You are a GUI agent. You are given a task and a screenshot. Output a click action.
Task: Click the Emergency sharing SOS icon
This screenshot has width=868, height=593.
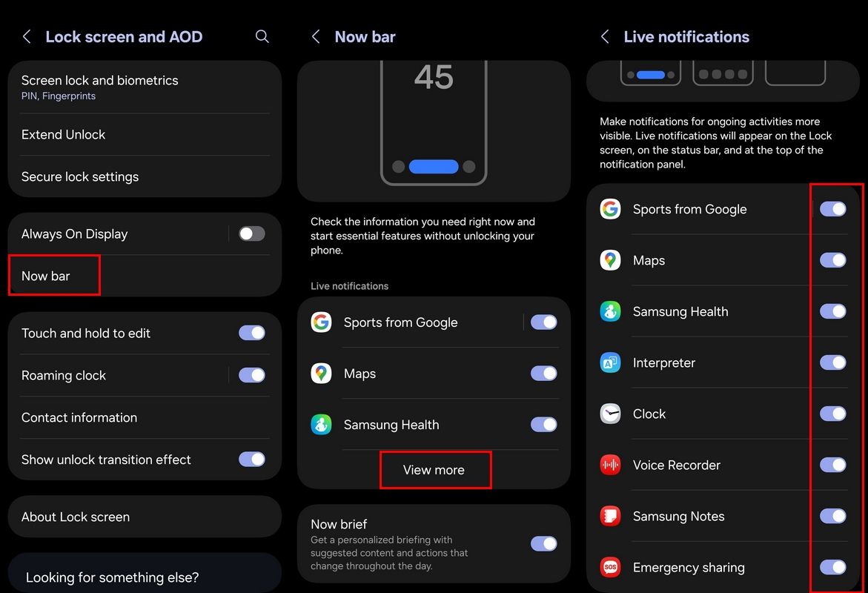coord(609,567)
